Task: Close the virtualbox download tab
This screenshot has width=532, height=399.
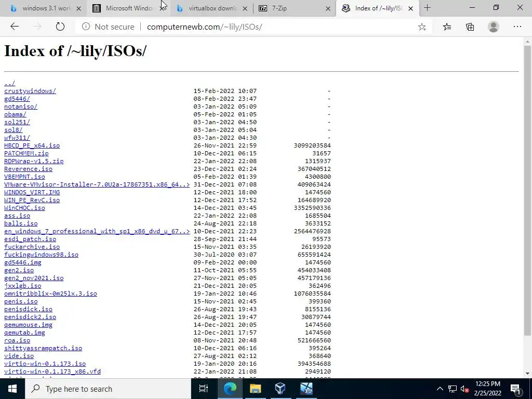Action: click(x=245, y=8)
